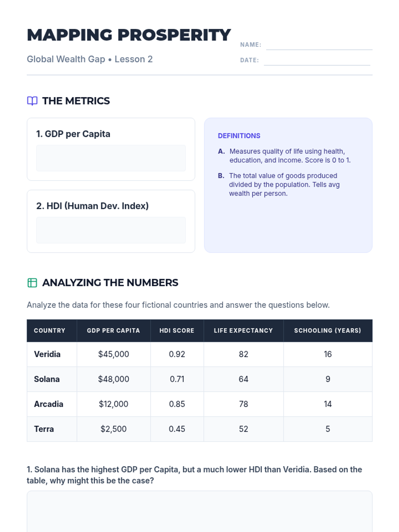Click the green table icon beside Analyzing the Numbers
399x532 pixels.
pos(32,283)
